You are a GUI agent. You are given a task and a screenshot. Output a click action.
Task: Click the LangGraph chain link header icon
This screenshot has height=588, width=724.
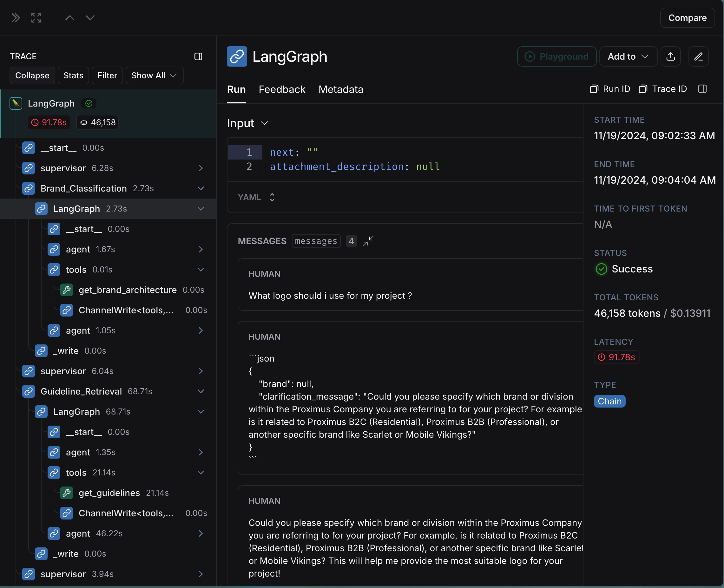coord(237,56)
